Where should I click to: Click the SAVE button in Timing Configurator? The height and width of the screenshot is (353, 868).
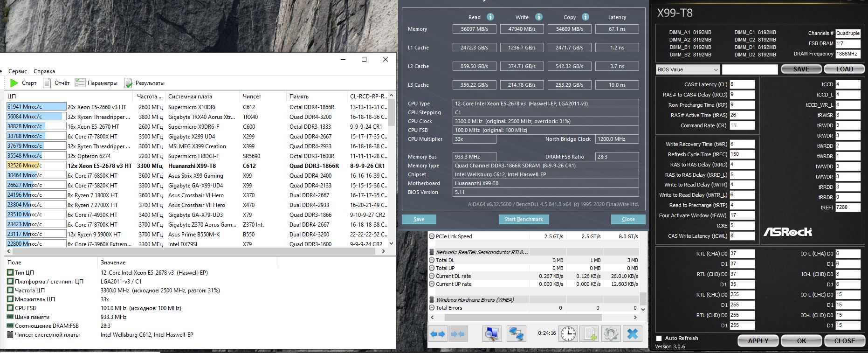pos(801,69)
